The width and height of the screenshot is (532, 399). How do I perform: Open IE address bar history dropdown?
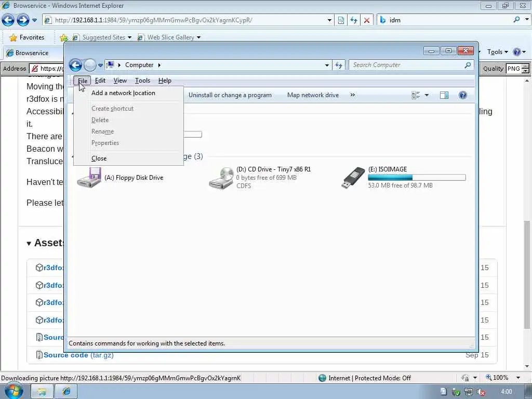pos(329,20)
